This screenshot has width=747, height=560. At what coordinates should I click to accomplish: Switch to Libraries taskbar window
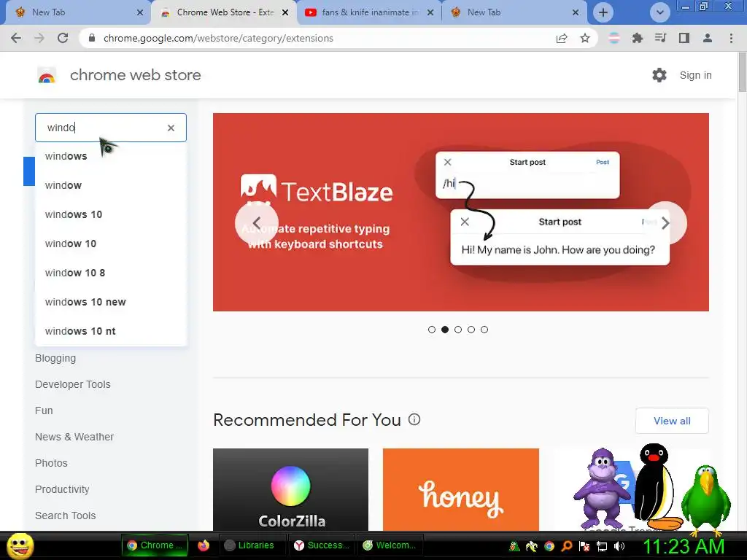click(252, 545)
